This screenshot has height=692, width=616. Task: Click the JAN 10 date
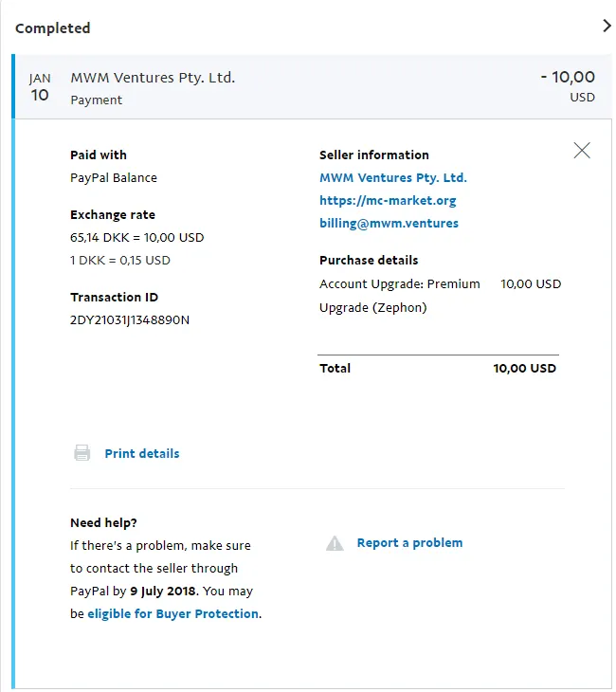[40, 87]
